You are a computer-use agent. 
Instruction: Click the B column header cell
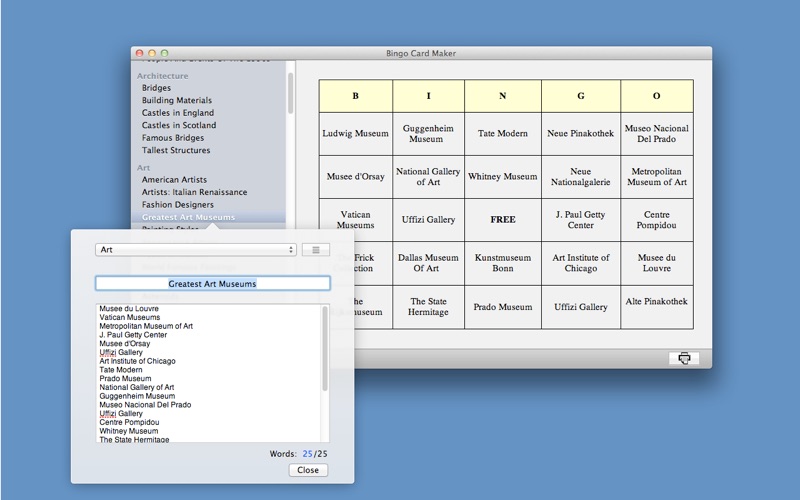(356, 96)
